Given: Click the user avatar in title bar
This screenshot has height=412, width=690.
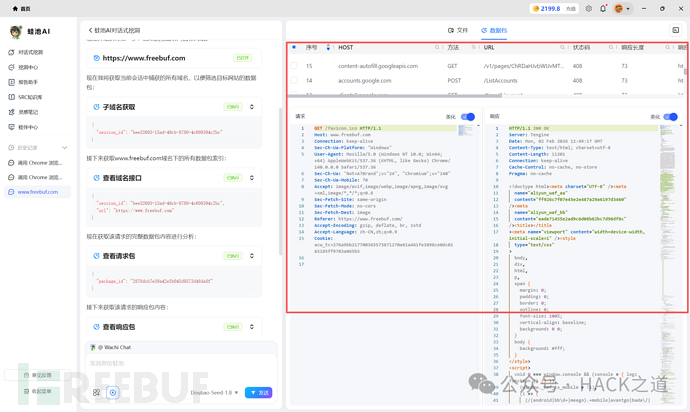Looking at the screenshot, I should point(619,8).
